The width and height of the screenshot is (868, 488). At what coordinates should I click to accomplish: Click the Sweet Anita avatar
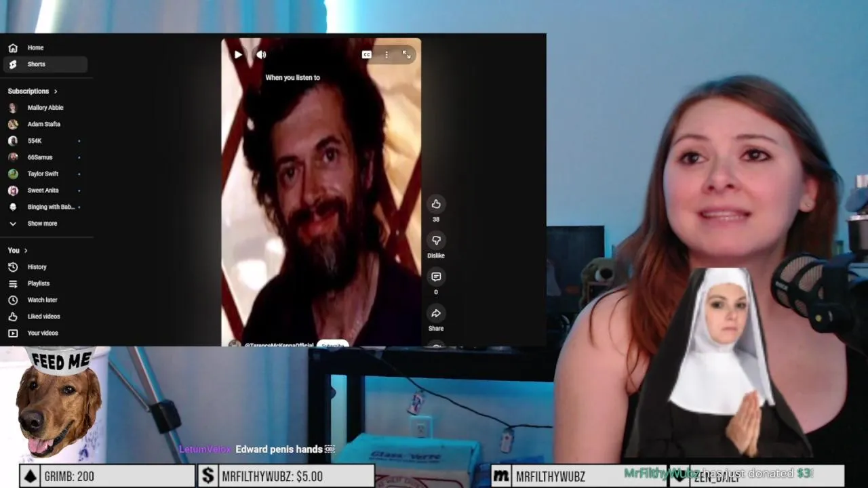pos(13,190)
